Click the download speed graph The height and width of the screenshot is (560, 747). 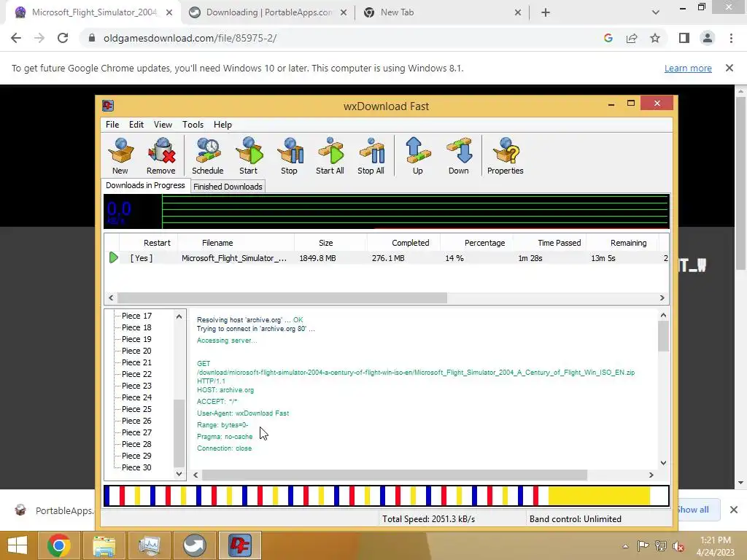[387, 211]
